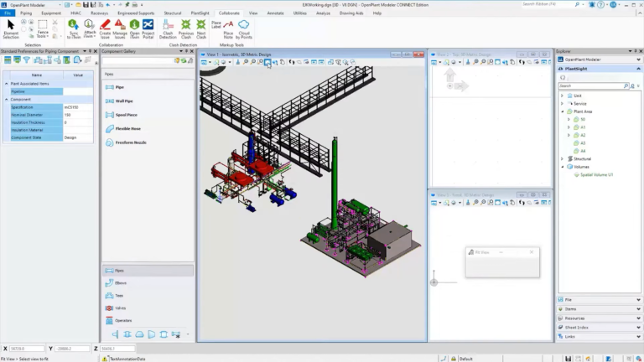
Task: Expand plant area A2 in Explorer
Action: pos(569,135)
